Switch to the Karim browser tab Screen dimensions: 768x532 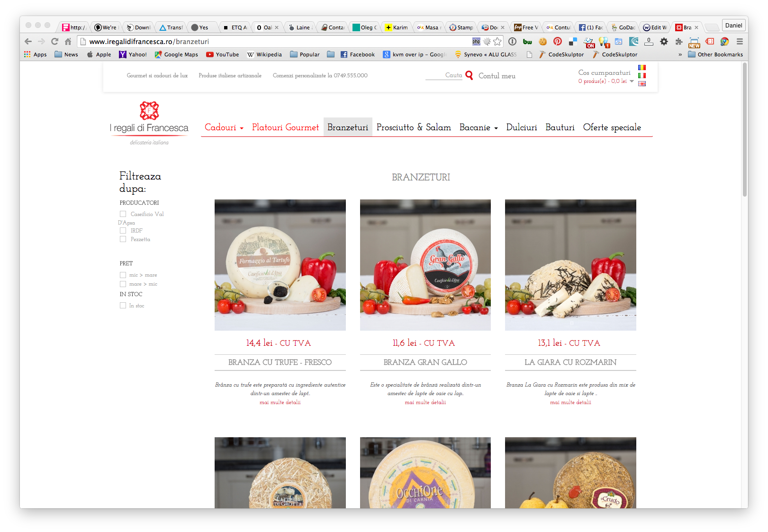[x=397, y=27]
